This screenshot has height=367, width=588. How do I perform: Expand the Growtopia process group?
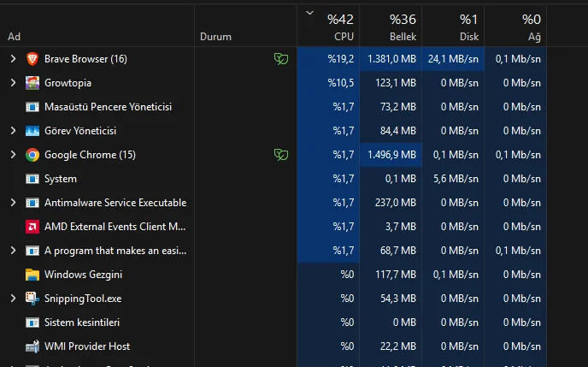tap(13, 83)
